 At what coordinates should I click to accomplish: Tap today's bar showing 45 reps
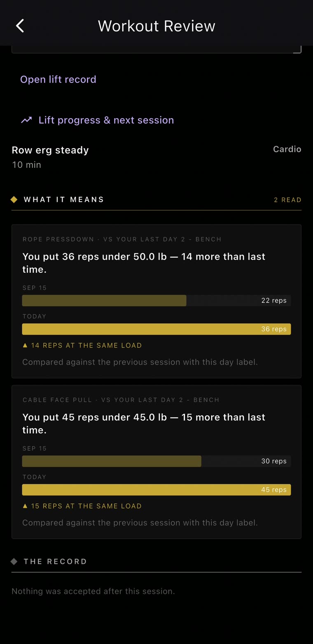156,489
